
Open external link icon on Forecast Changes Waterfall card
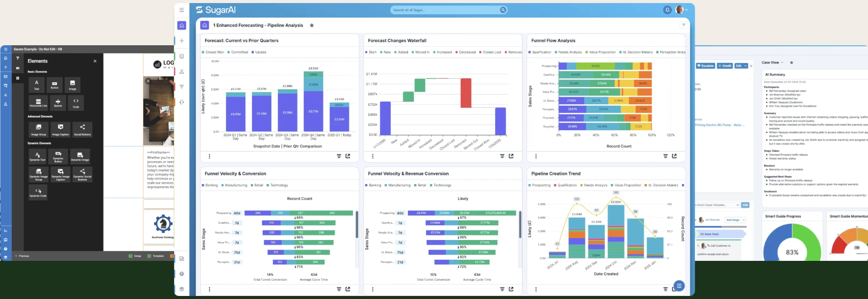(511, 156)
